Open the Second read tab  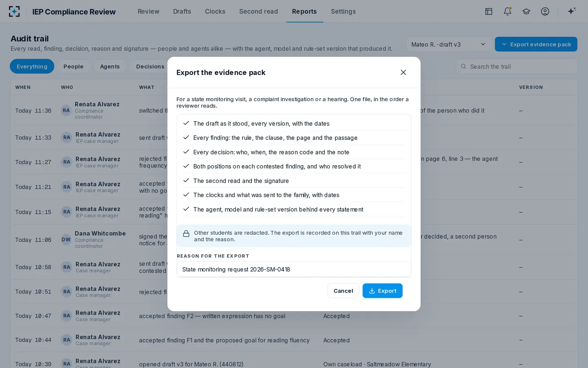point(258,11)
